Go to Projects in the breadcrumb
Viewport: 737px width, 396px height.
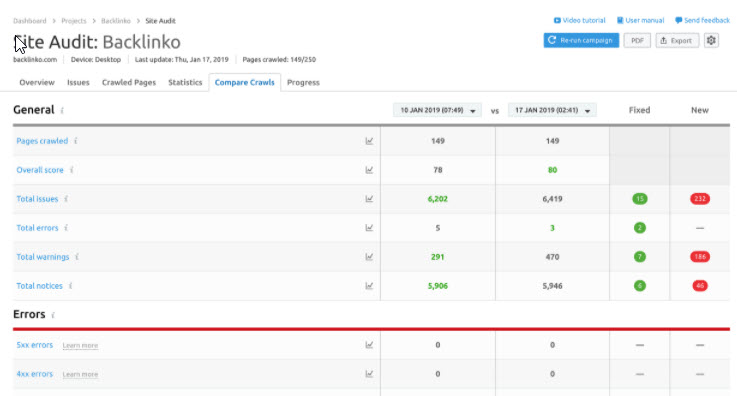pos(74,21)
